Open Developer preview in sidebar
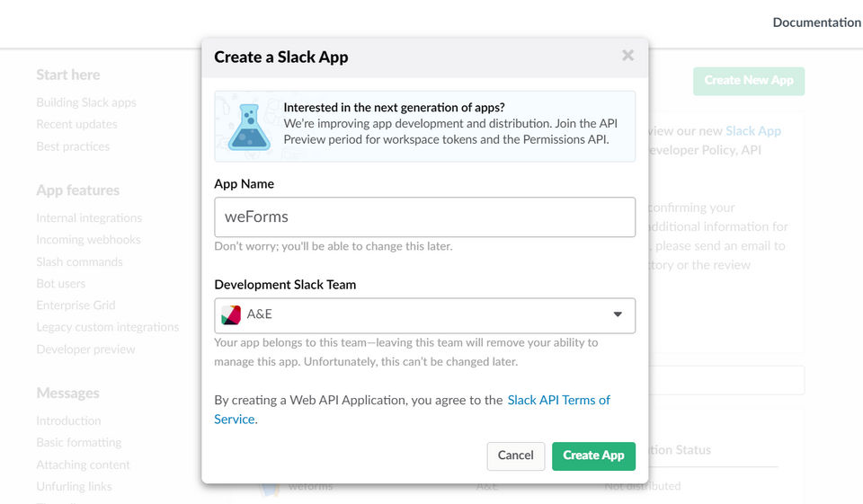The height and width of the screenshot is (504, 863). [x=85, y=349]
